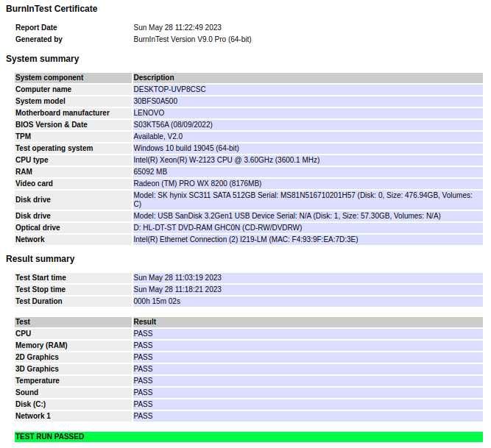Click the PASS result for Temperature
The image size is (491, 448).
tap(143, 381)
